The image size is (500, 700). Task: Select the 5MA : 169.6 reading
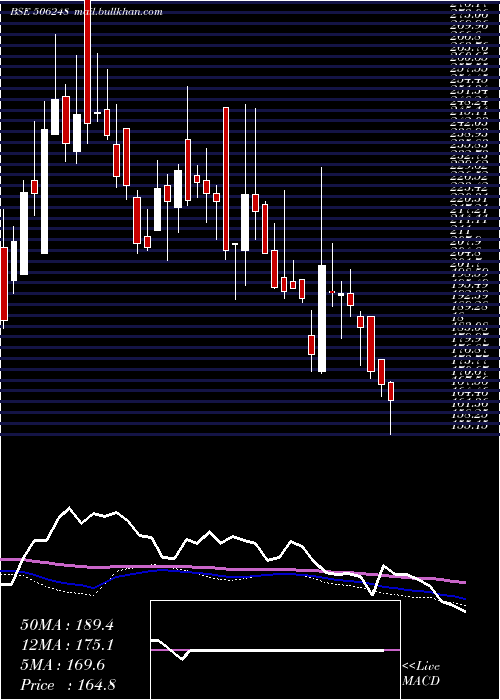pyautogui.click(x=63, y=665)
